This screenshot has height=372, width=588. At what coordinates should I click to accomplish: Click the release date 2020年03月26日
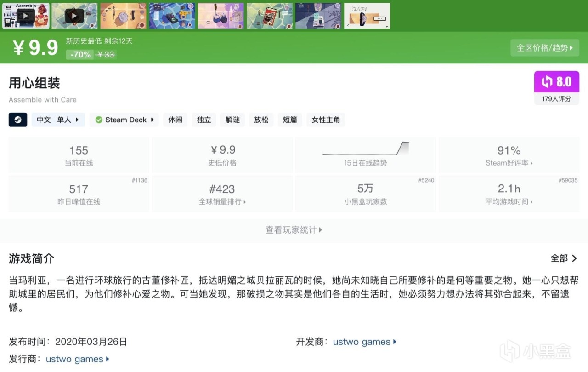(x=91, y=342)
